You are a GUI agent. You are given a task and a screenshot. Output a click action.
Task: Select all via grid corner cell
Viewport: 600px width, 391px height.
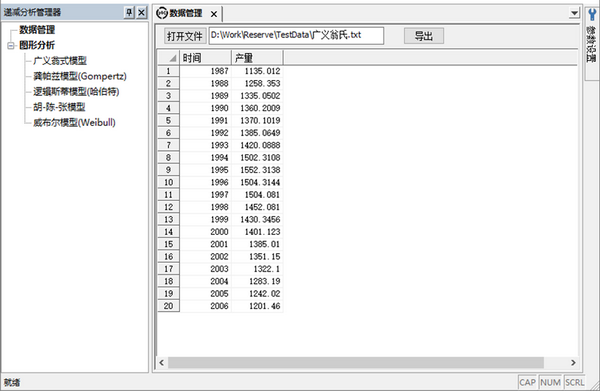click(168, 58)
